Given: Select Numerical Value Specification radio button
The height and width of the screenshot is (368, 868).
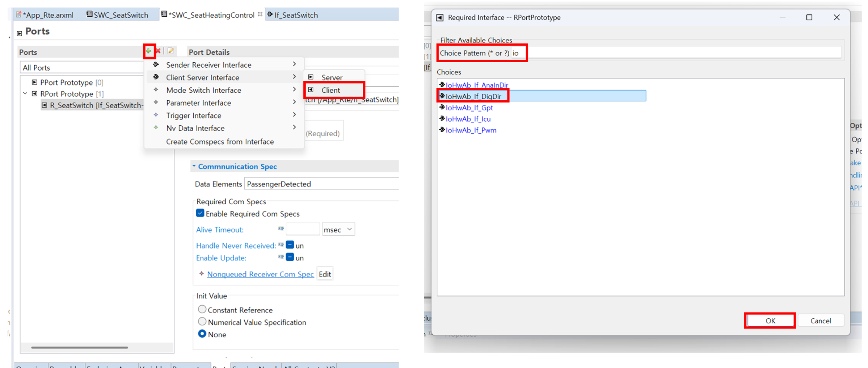Looking at the screenshot, I should (202, 322).
